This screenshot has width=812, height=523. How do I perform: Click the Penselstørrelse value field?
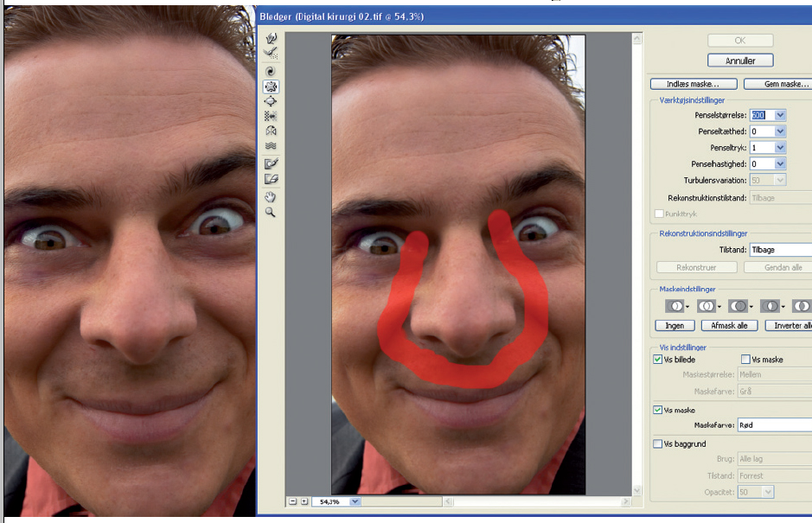coord(762,115)
